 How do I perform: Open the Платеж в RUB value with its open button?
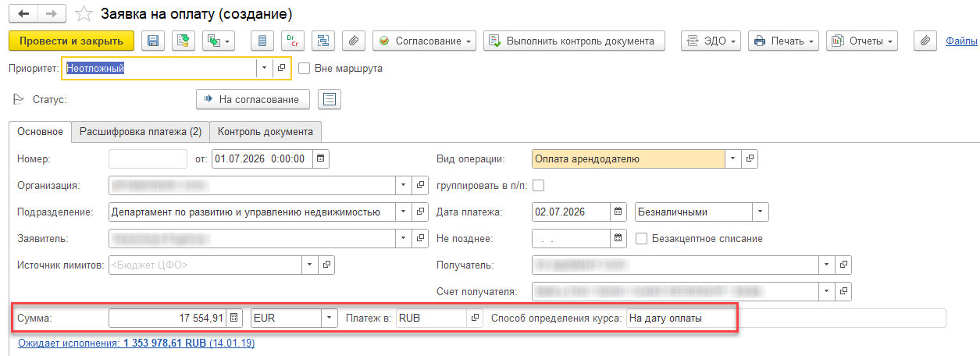click(x=475, y=319)
